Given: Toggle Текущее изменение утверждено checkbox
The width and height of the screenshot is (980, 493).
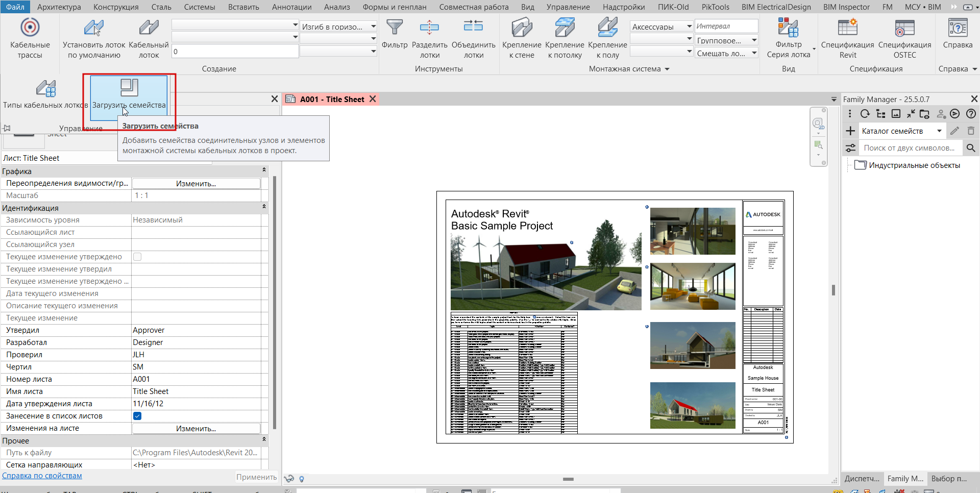Looking at the screenshot, I should [137, 257].
